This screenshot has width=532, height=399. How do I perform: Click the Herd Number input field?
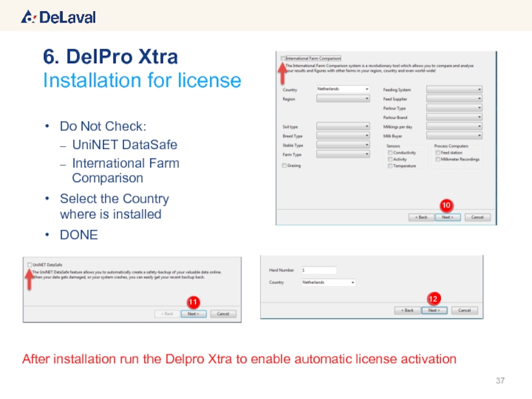coord(319,270)
